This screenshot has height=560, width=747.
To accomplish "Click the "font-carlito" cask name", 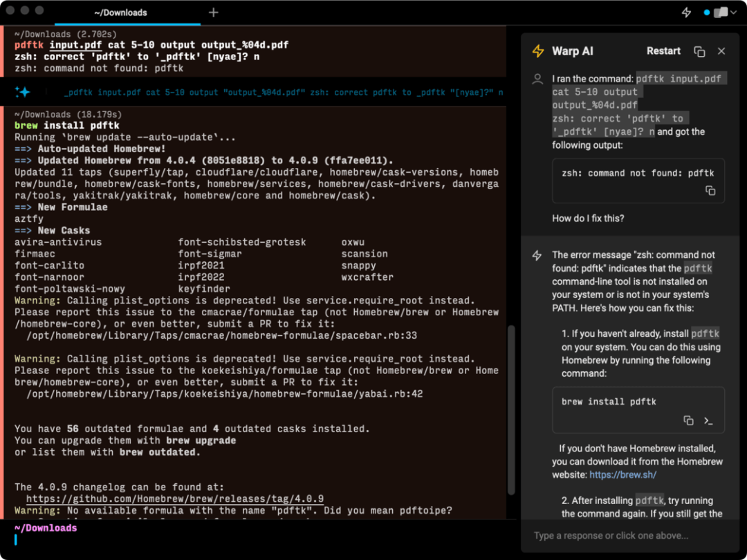I will (x=49, y=265).
